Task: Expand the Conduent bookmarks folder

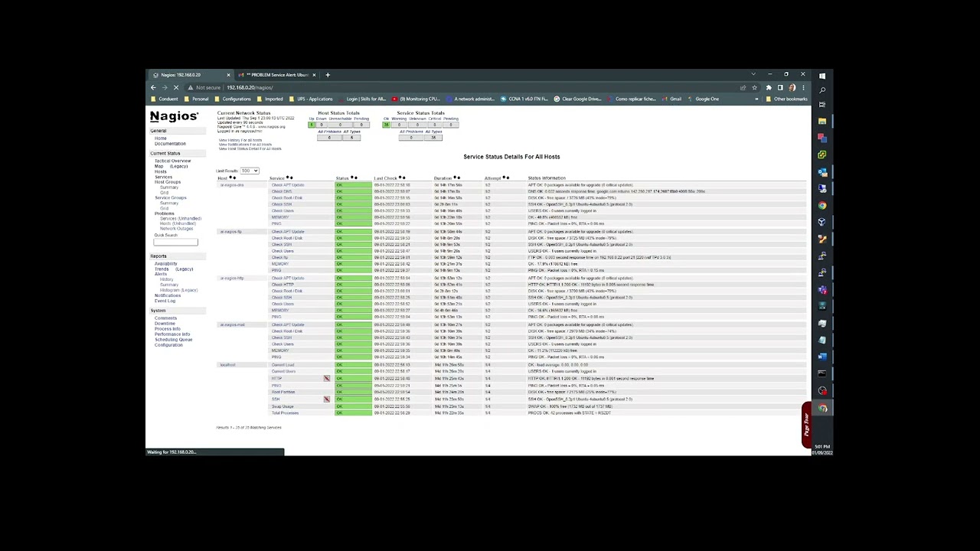Action: pos(165,99)
